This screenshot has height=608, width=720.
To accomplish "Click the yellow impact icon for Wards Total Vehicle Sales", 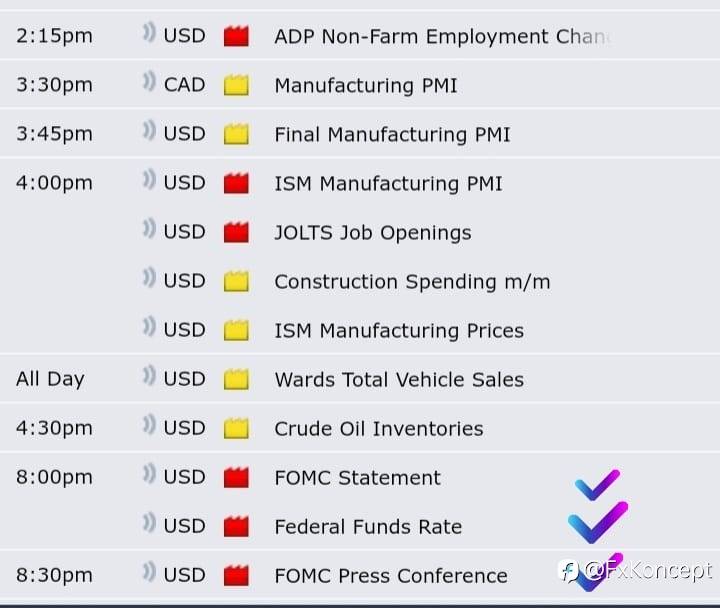I will coord(236,379).
